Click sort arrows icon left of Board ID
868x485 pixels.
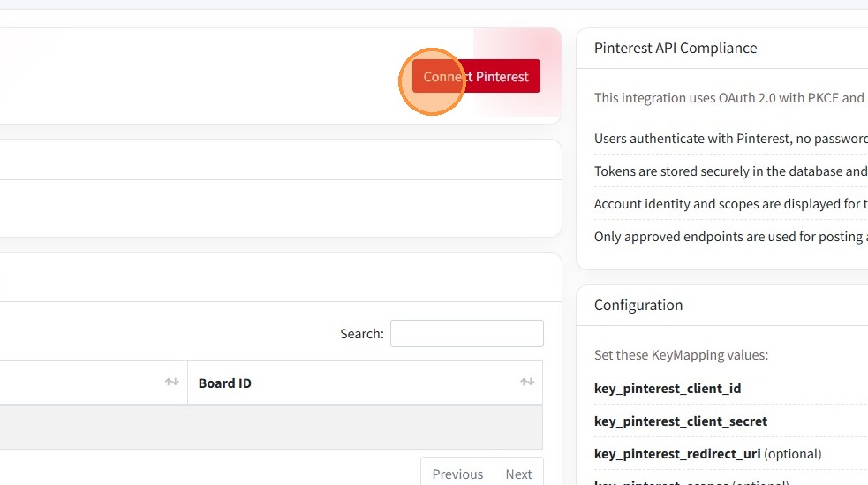[x=172, y=383]
